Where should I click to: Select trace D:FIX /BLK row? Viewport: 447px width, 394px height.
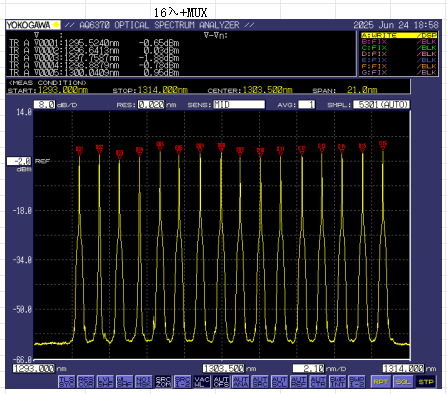click(x=399, y=54)
